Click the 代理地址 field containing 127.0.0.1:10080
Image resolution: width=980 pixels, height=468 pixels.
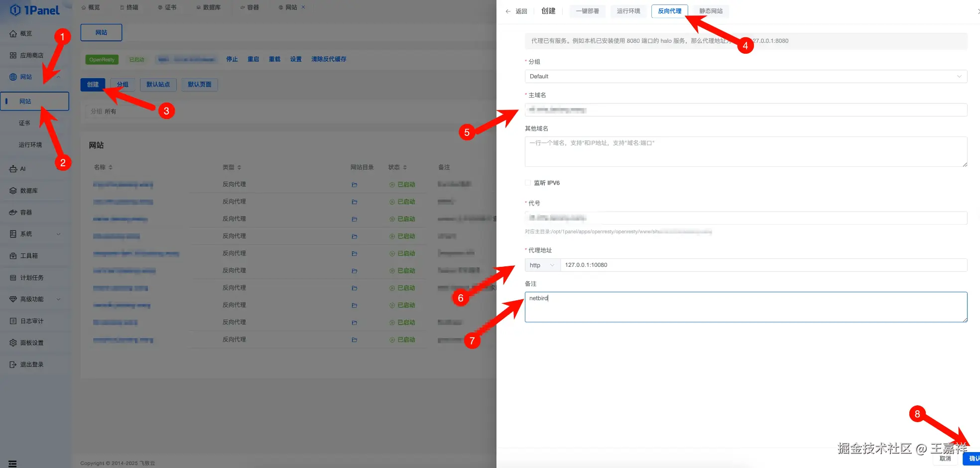point(764,265)
